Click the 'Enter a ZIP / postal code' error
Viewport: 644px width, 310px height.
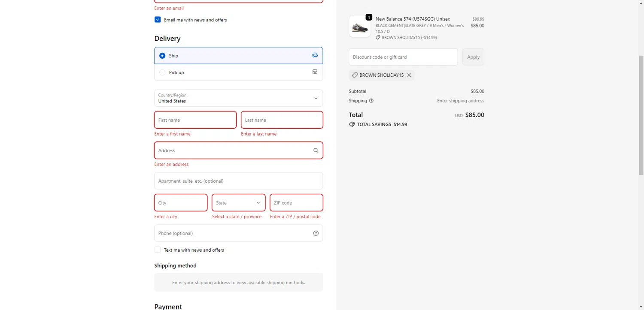coord(295,217)
